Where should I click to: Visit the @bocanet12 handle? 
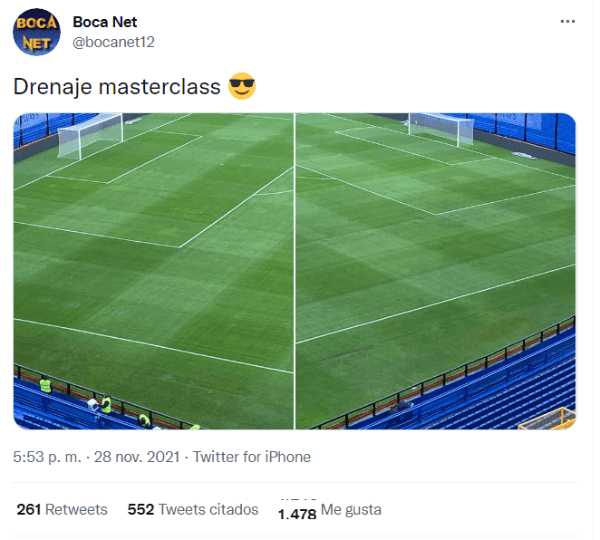(x=113, y=41)
